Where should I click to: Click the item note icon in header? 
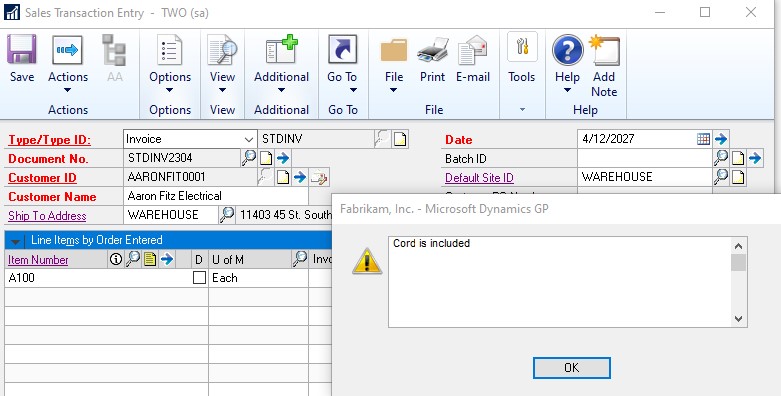tap(150, 259)
